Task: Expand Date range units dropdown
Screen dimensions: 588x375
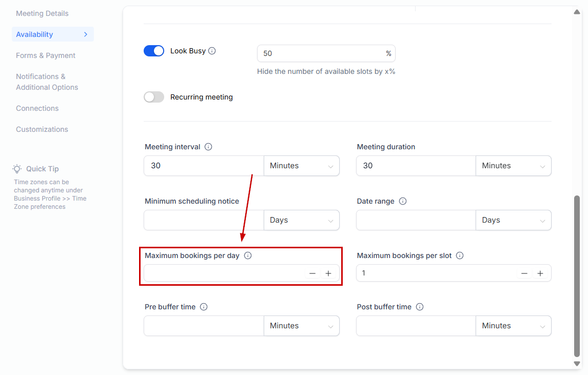Action: pyautogui.click(x=513, y=220)
